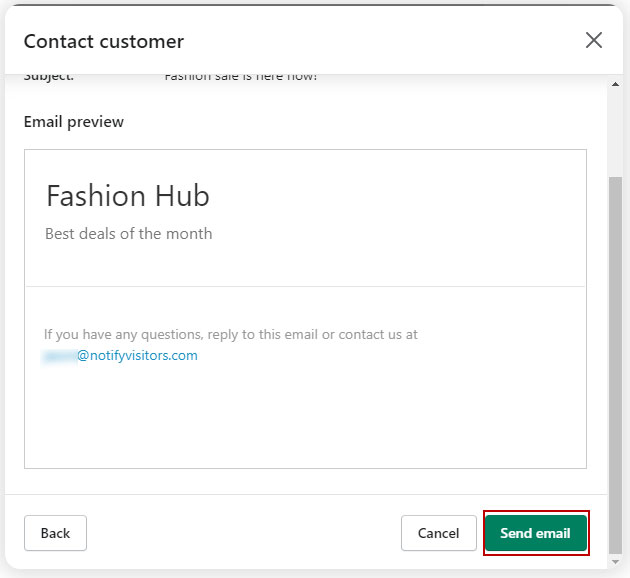630x578 pixels.
Task: Close the Contact customer dialog
Action: pos(593,40)
